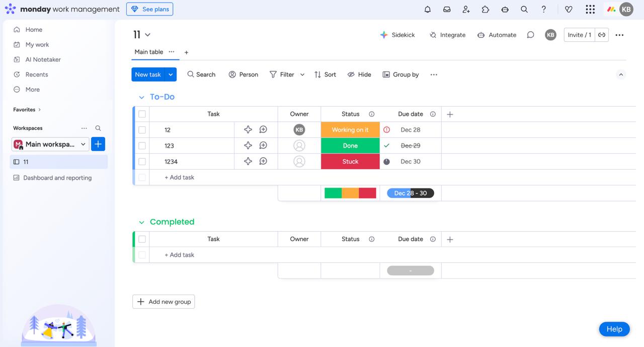Open the board discussion chat bubble icon

[x=530, y=35]
